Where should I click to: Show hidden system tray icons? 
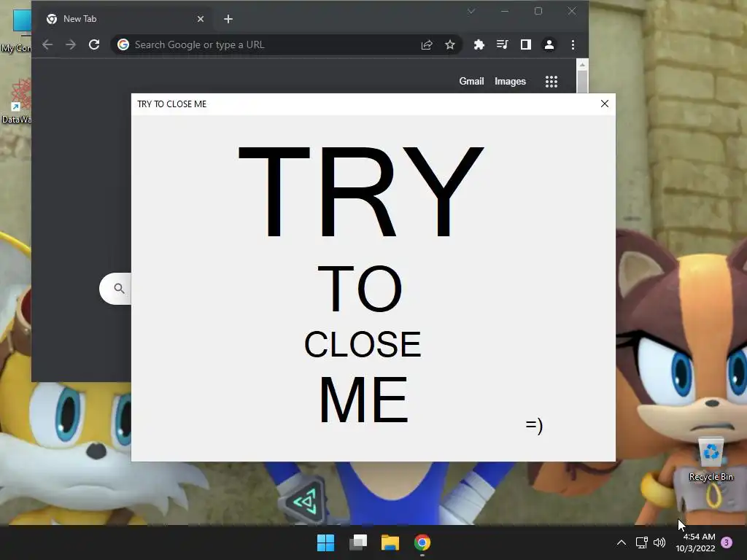click(x=622, y=542)
